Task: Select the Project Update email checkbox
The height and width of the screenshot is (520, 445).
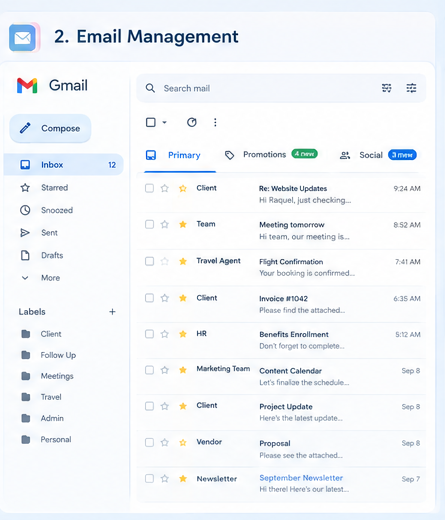Action: coord(149,406)
